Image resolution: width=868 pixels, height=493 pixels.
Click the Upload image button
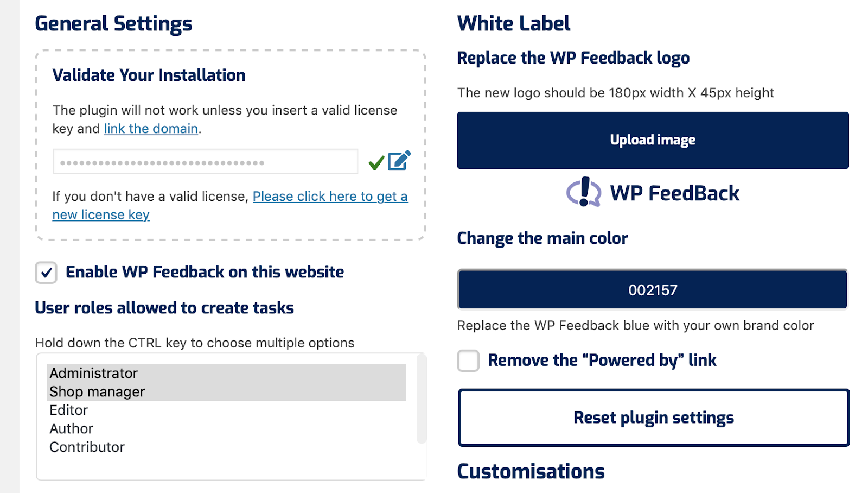653,140
